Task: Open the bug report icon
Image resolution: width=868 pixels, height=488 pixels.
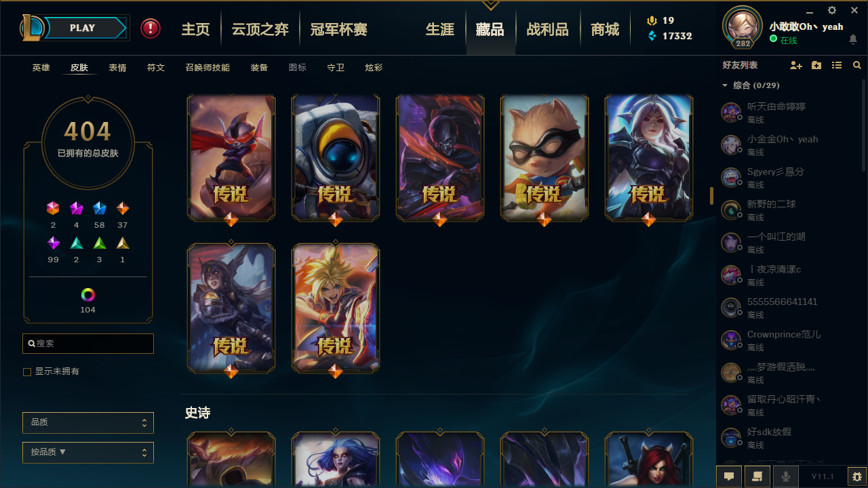Action: [857, 476]
